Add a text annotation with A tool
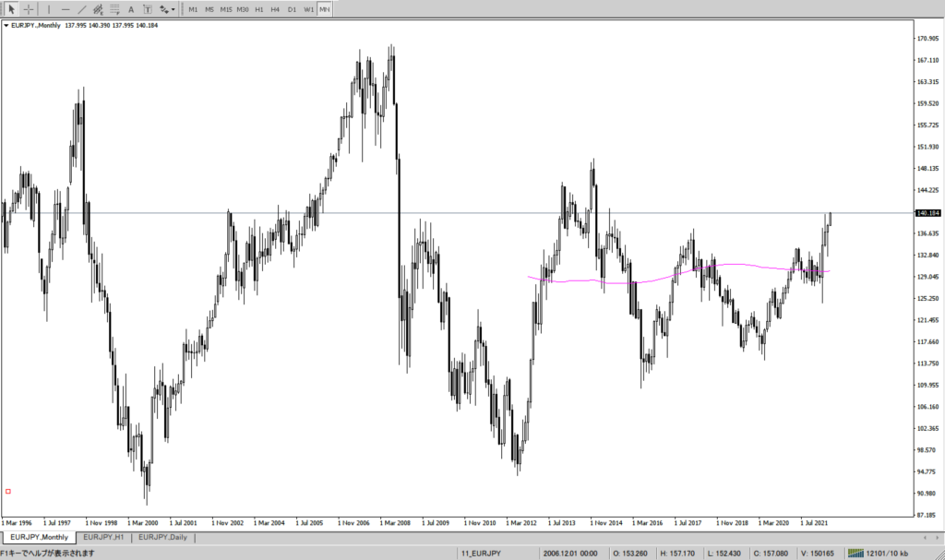 click(x=131, y=8)
